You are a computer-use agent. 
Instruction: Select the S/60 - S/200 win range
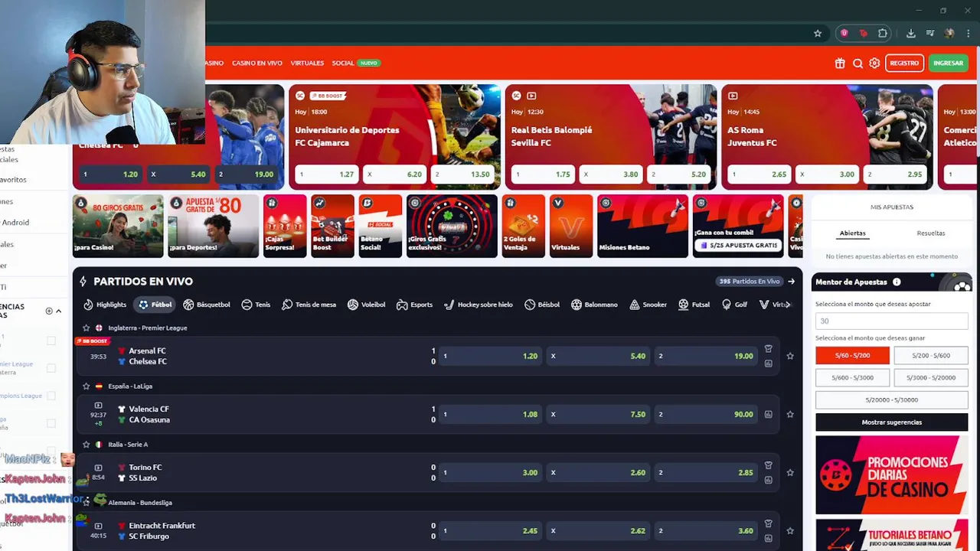tap(852, 355)
